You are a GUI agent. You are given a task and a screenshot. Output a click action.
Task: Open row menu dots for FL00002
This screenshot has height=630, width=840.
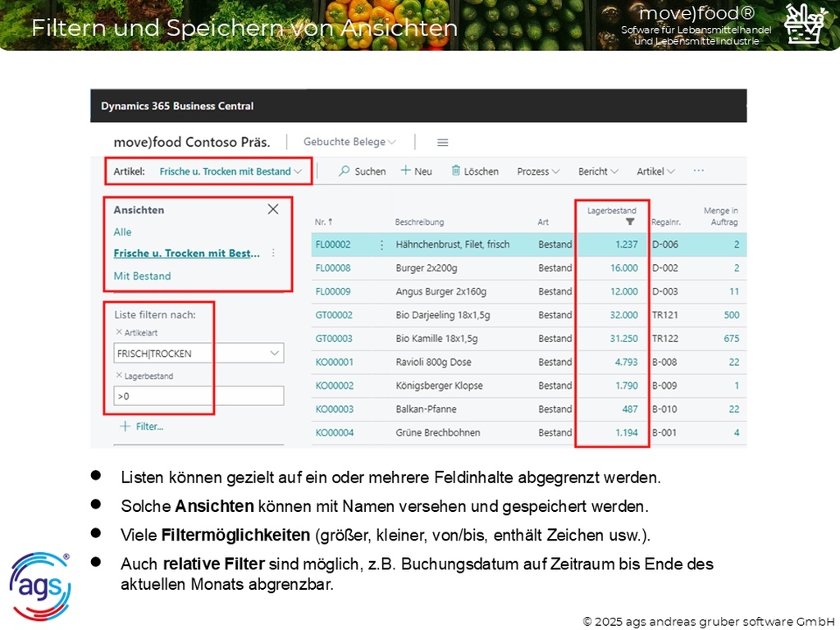coord(381,244)
